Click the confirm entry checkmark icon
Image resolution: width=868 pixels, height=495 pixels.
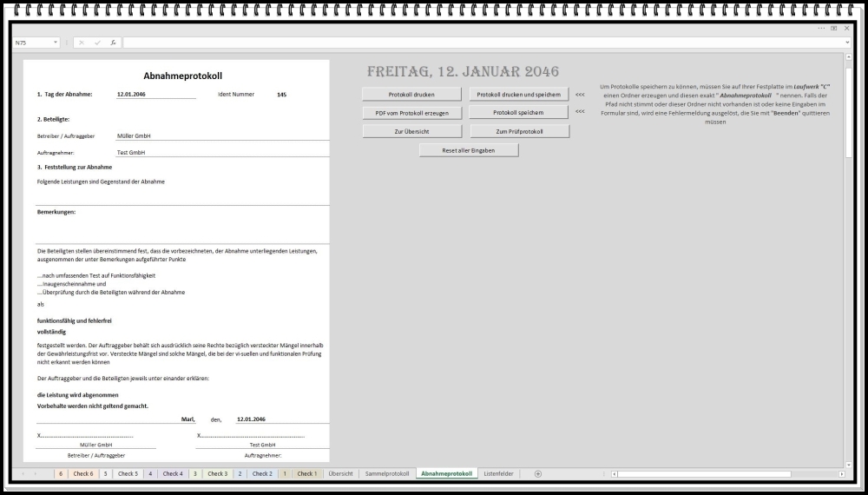[97, 43]
